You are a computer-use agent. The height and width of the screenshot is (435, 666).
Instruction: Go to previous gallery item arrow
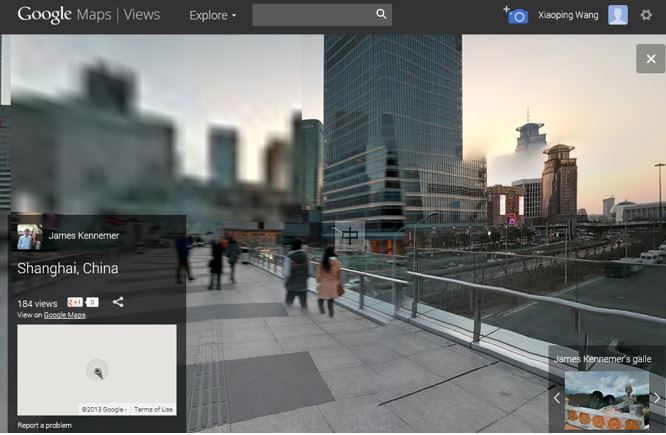[557, 398]
